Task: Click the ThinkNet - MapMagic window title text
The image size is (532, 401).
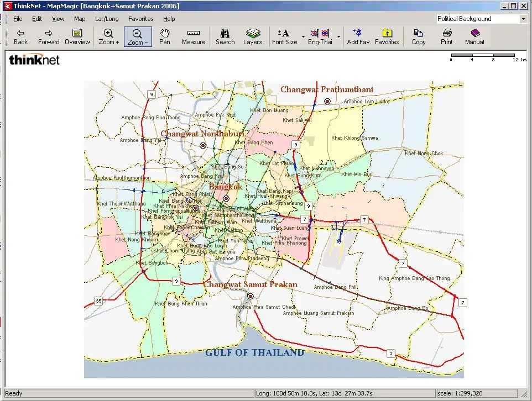Action: pyautogui.click(x=96, y=6)
